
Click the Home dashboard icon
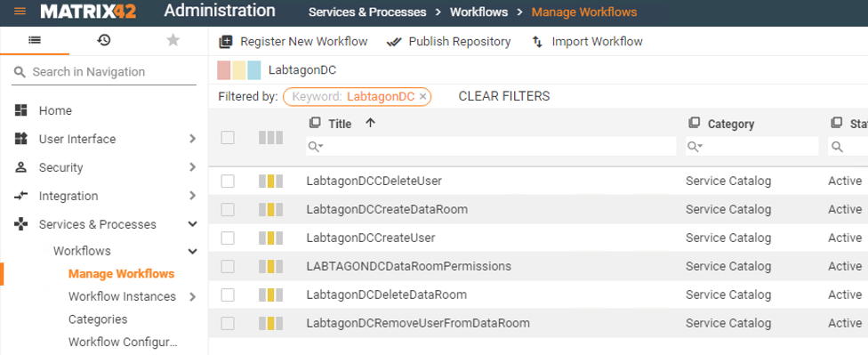tap(21, 110)
